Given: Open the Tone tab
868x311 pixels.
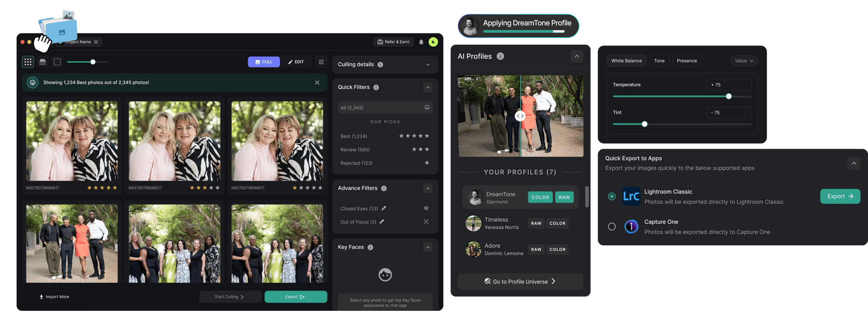Looking at the screenshot, I should click(x=659, y=61).
